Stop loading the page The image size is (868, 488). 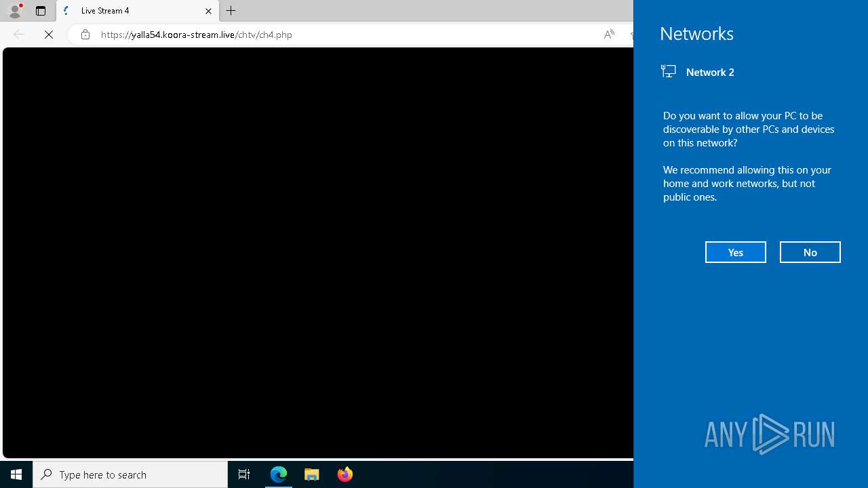click(49, 35)
